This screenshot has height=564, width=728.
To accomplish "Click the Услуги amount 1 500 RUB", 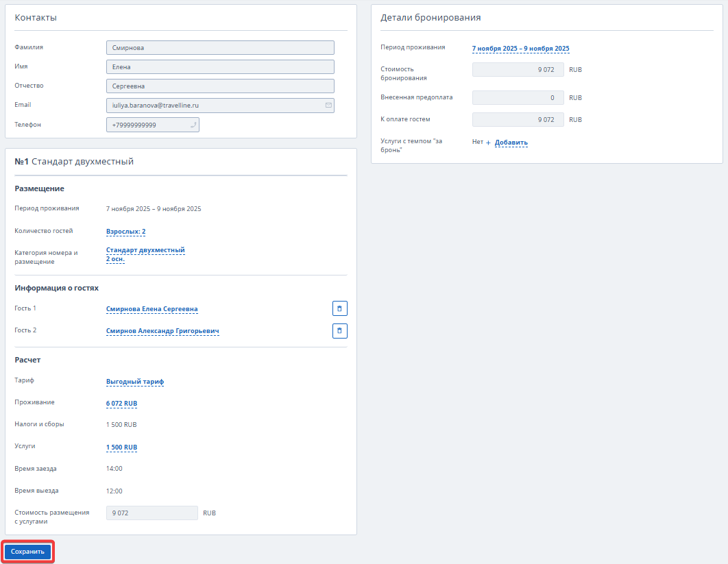I will 121,447.
